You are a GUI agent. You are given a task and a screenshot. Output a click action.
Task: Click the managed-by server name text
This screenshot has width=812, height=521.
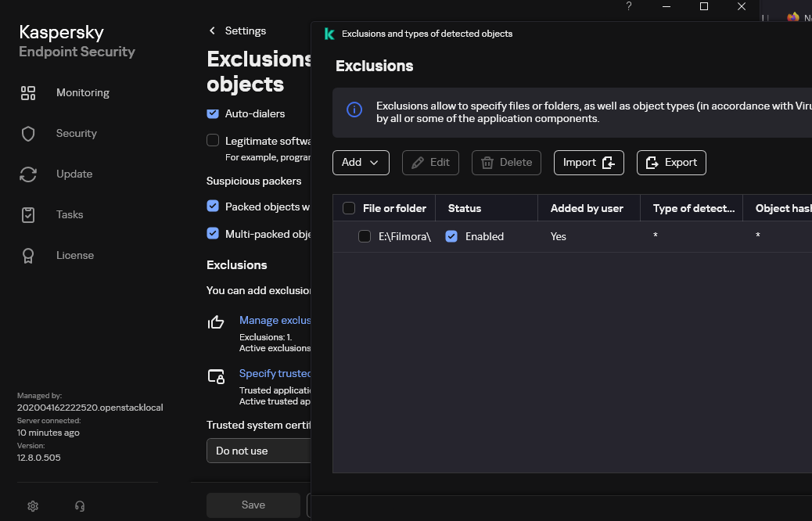(x=90, y=408)
